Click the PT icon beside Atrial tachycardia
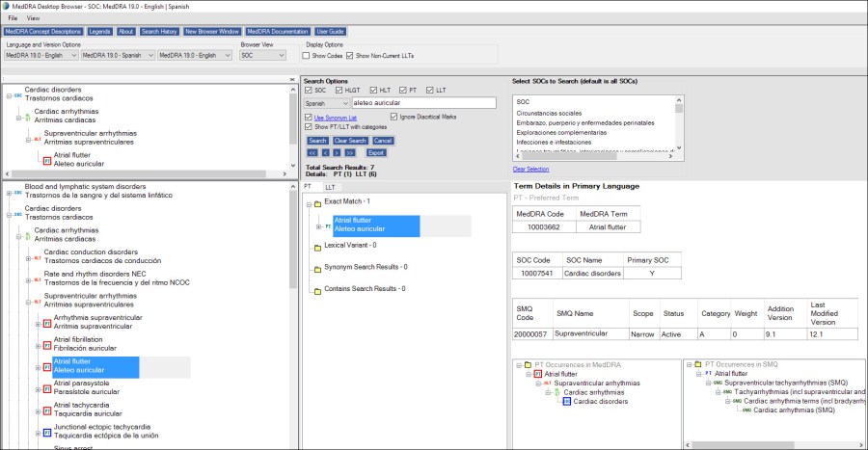Image resolution: width=868 pixels, height=450 pixels. [46, 410]
